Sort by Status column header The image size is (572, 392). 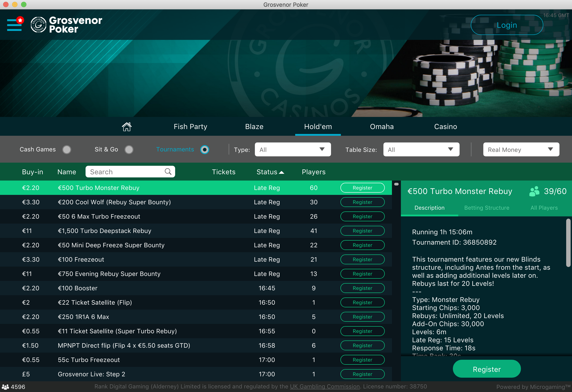(x=267, y=172)
